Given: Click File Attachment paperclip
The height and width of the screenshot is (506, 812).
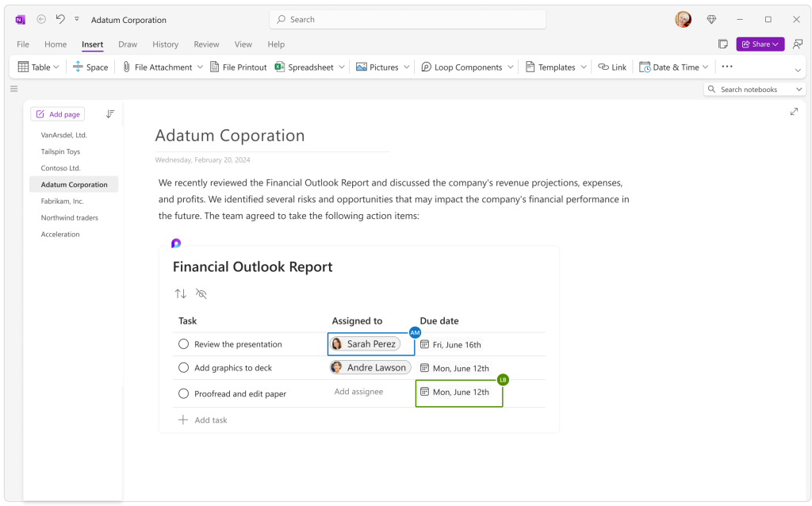Looking at the screenshot, I should tap(157, 67).
